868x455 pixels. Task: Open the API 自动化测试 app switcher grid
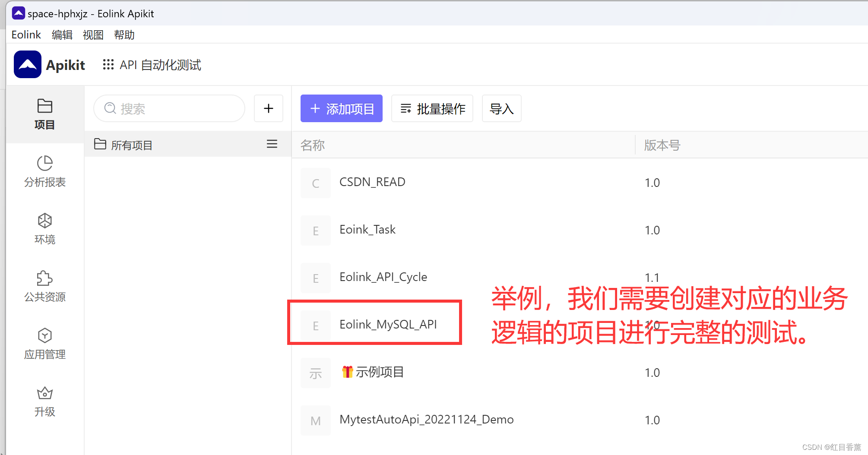(x=108, y=64)
